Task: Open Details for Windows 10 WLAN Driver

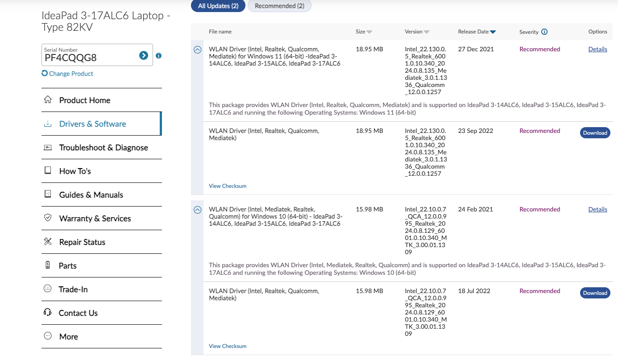Action: pyautogui.click(x=597, y=209)
